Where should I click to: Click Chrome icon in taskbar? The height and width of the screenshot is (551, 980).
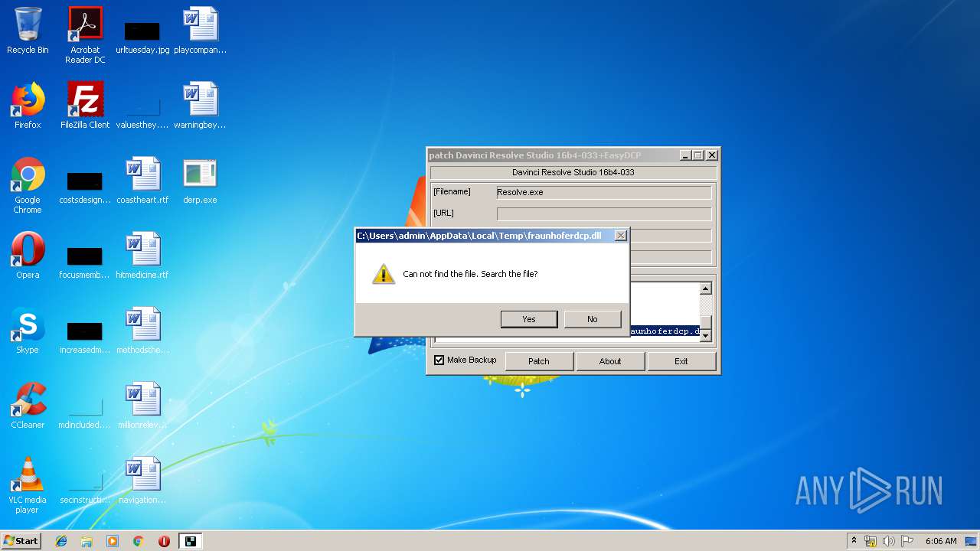pyautogui.click(x=139, y=541)
